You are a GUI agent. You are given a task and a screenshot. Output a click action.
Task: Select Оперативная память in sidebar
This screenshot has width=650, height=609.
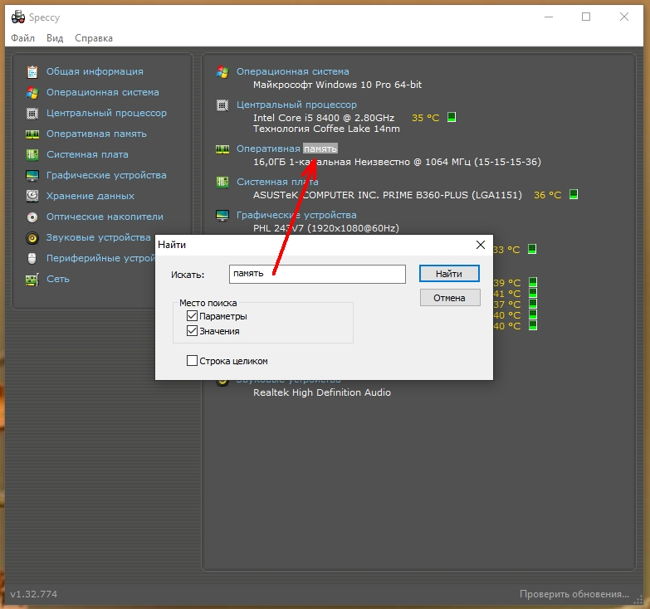97,134
